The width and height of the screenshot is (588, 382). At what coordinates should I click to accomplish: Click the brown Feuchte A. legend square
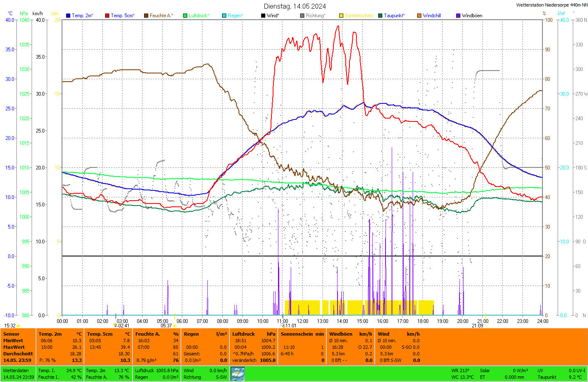tap(146, 16)
